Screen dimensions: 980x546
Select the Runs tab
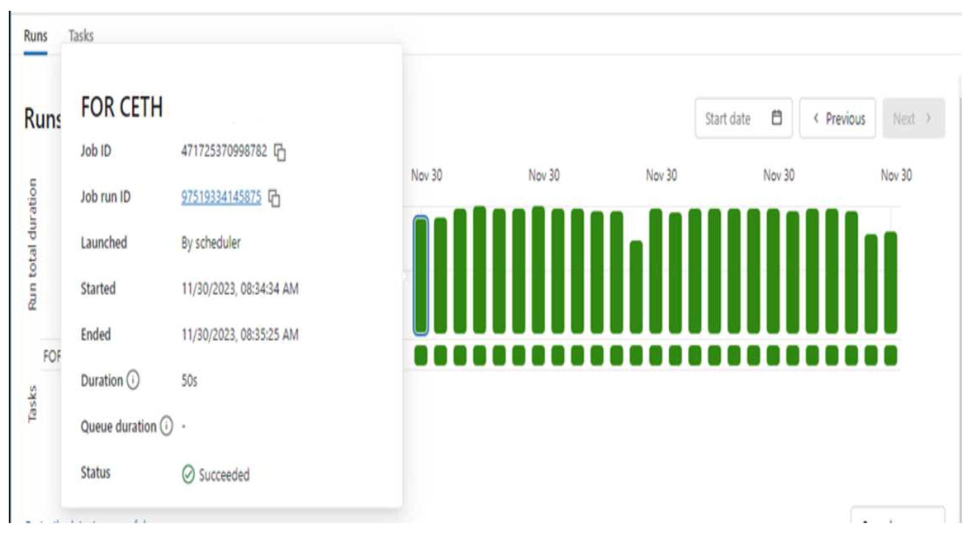tap(35, 36)
